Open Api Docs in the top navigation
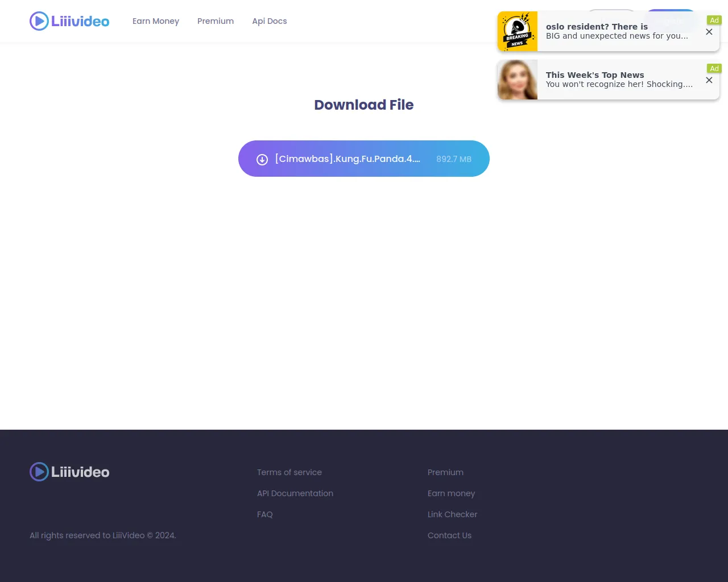The image size is (728, 582). [270, 21]
